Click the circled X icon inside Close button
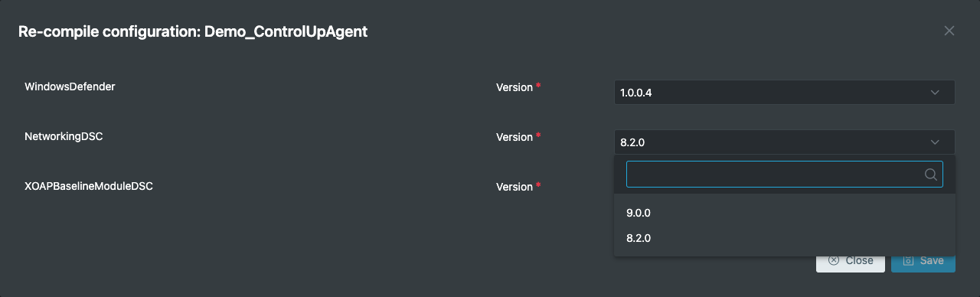 tap(834, 260)
